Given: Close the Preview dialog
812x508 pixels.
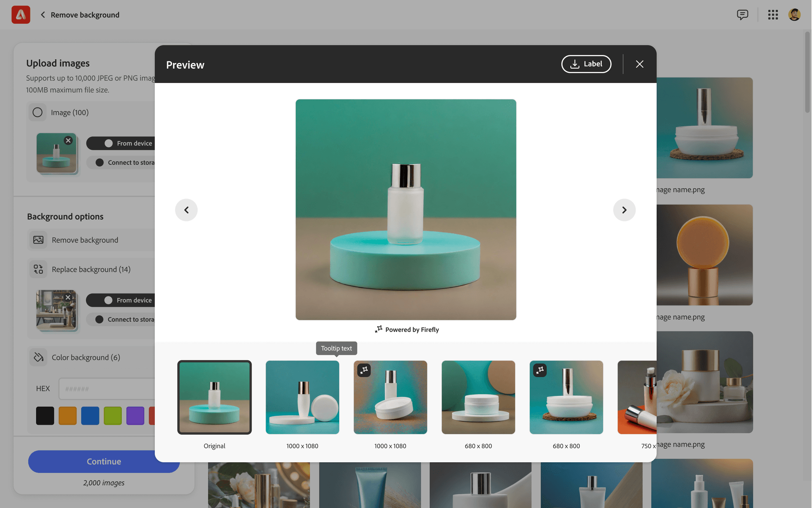Looking at the screenshot, I should pyautogui.click(x=639, y=64).
